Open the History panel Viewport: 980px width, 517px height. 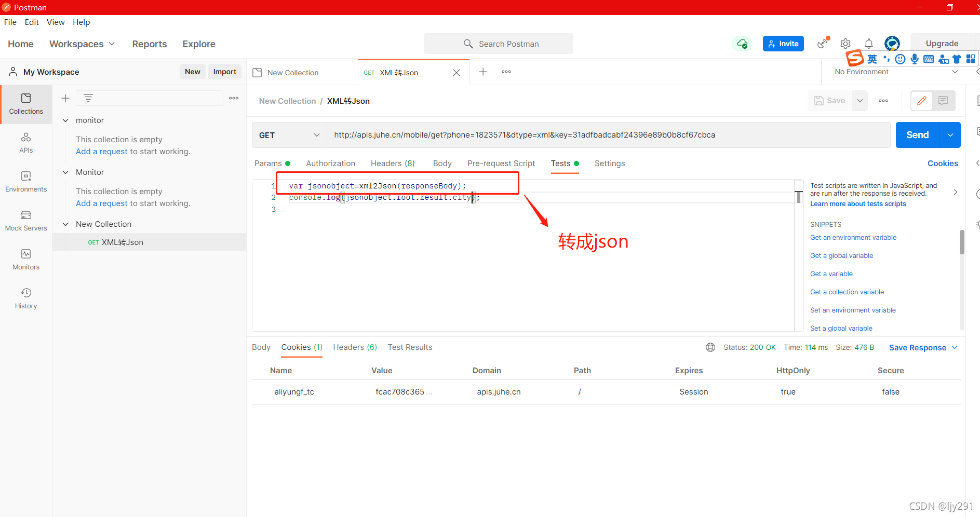[x=26, y=297]
